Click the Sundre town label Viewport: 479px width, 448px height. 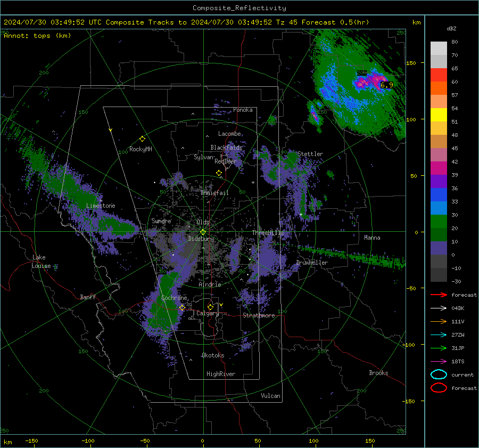pyautogui.click(x=161, y=221)
